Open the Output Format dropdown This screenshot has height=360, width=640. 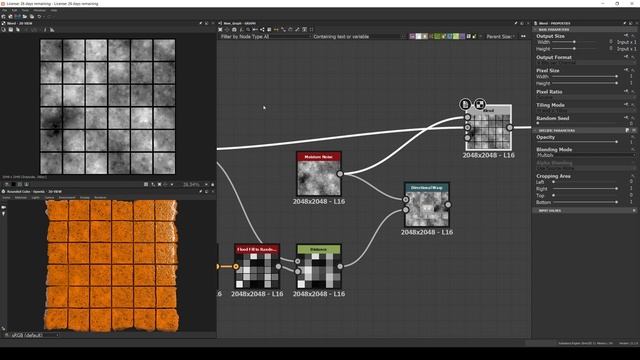[x=586, y=62]
